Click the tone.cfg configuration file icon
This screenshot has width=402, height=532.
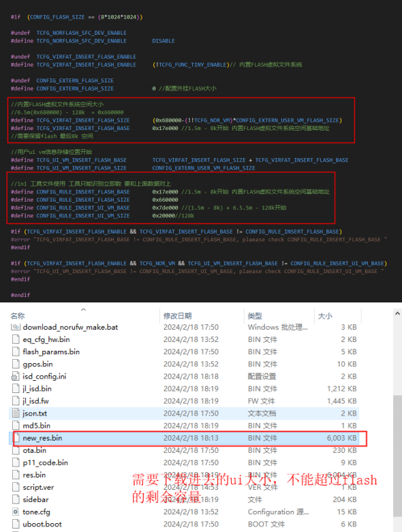(x=16, y=512)
